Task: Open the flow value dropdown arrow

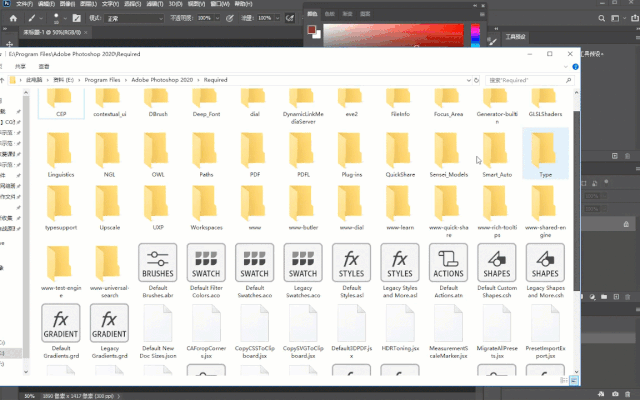Action: [278, 18]
